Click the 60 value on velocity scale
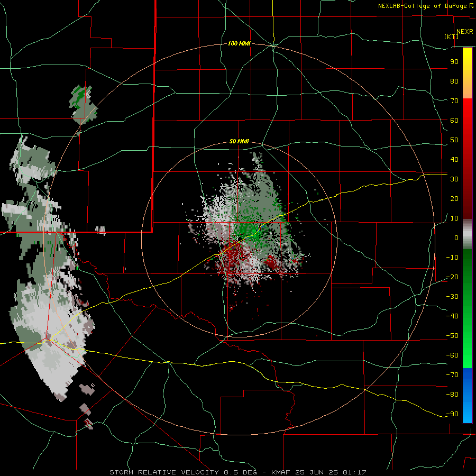Screen dimensions: 476x476 click(x=454, y=120)
